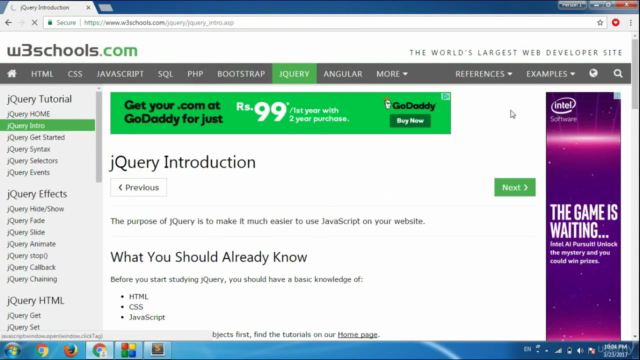This screenshot has height=360, width=640.
Task: Switch to the active Chrome window in taskbar
Action: point(99,350)
